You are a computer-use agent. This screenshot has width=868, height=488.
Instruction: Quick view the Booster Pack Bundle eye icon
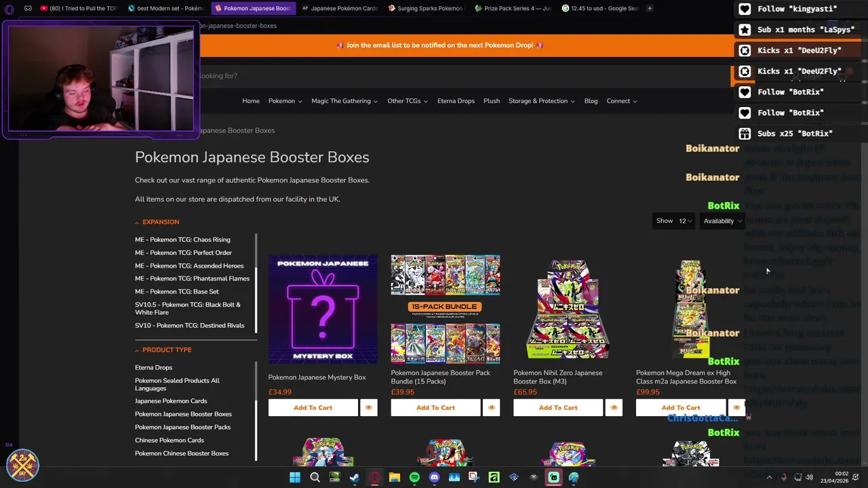point(492,408)
